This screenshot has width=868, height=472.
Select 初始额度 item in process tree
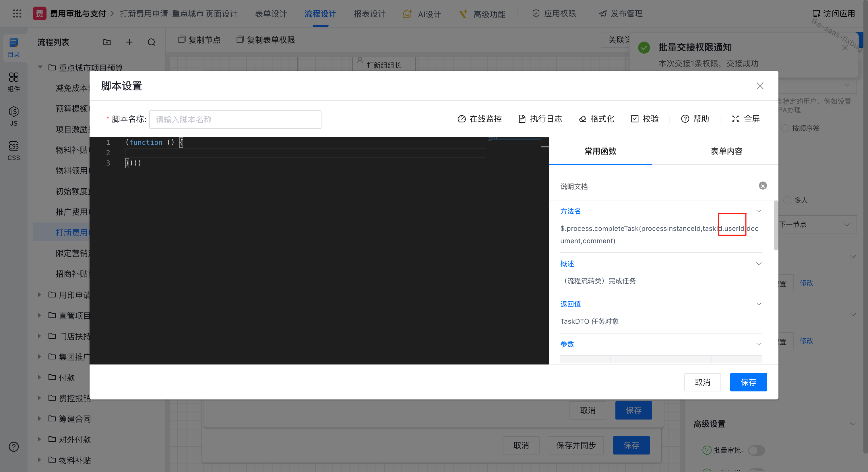coord(72,191)
